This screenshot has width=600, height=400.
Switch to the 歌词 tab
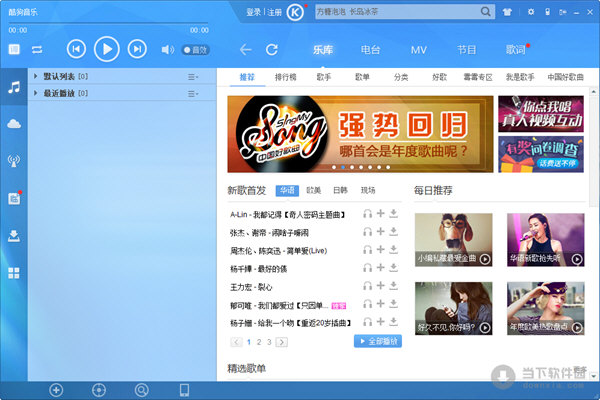pos(515,50)
